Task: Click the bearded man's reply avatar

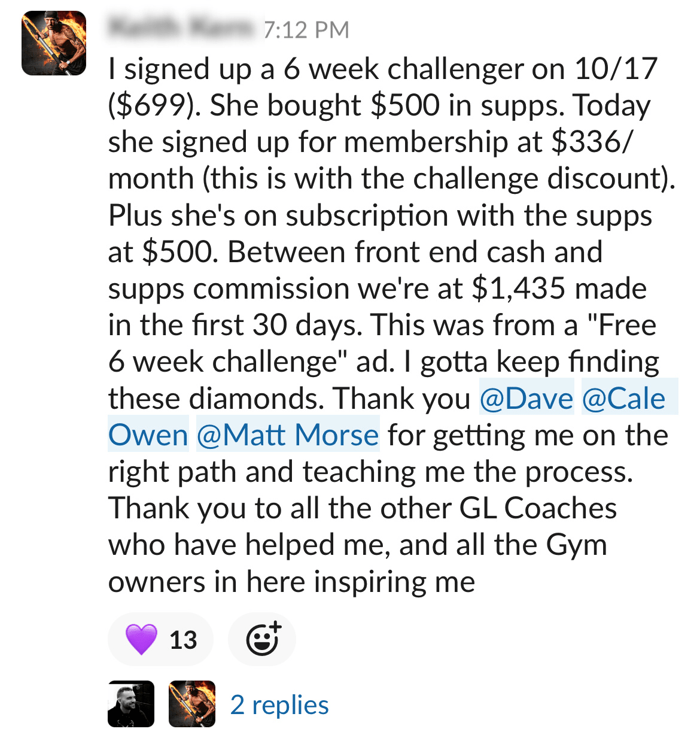Action: coord(131,704)
